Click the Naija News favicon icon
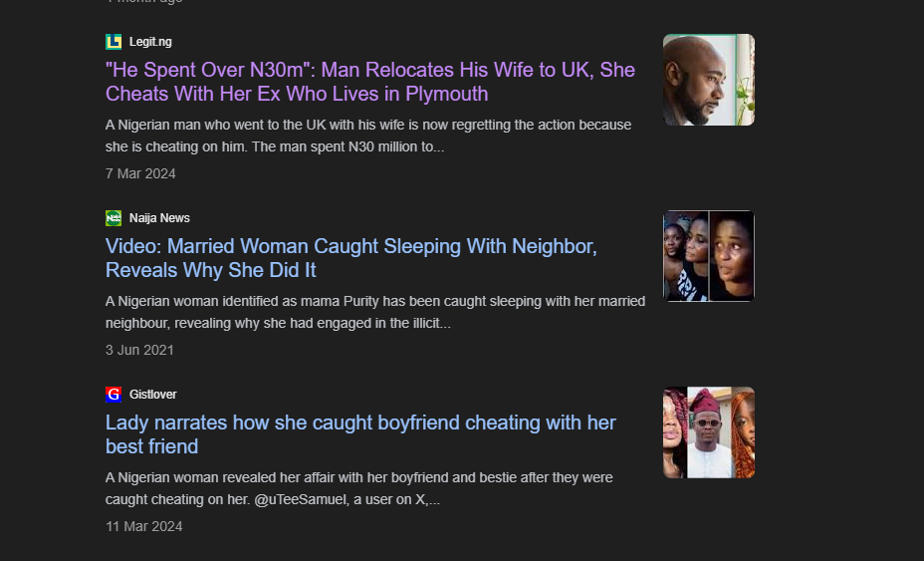This screenshot has width=924, height=561. coord(114,218)
